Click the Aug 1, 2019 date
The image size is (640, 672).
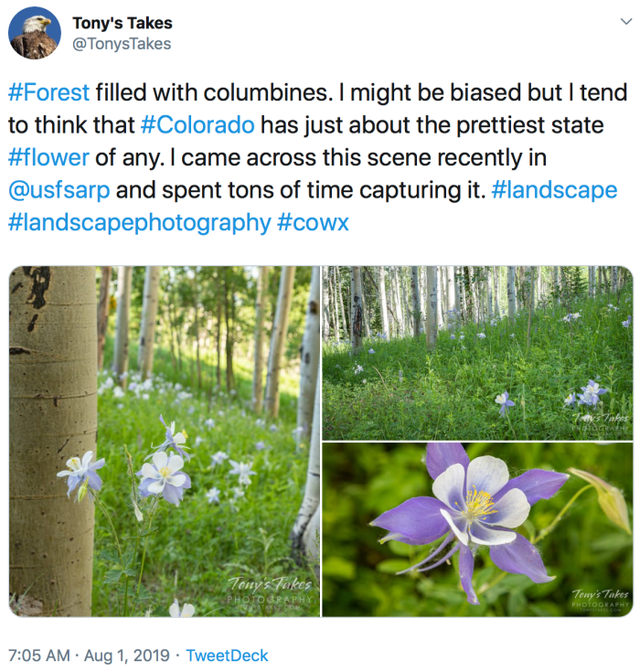(129, 656)
